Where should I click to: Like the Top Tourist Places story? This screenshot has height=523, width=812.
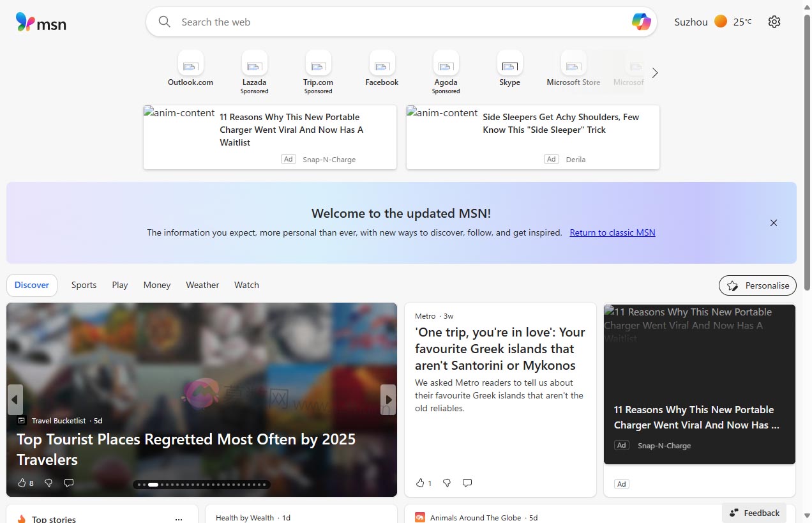tap(22, 483)
